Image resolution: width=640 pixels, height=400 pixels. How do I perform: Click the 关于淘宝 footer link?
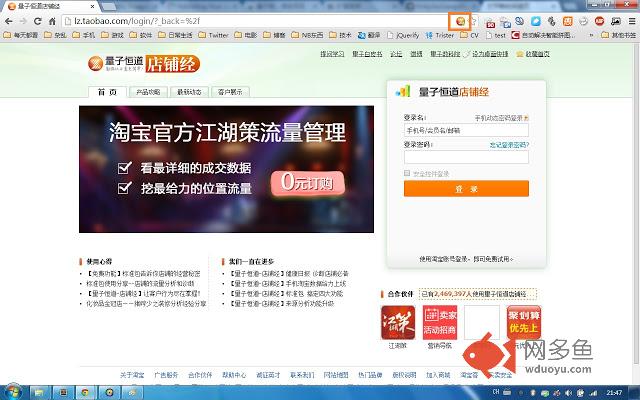click(132, 375)
